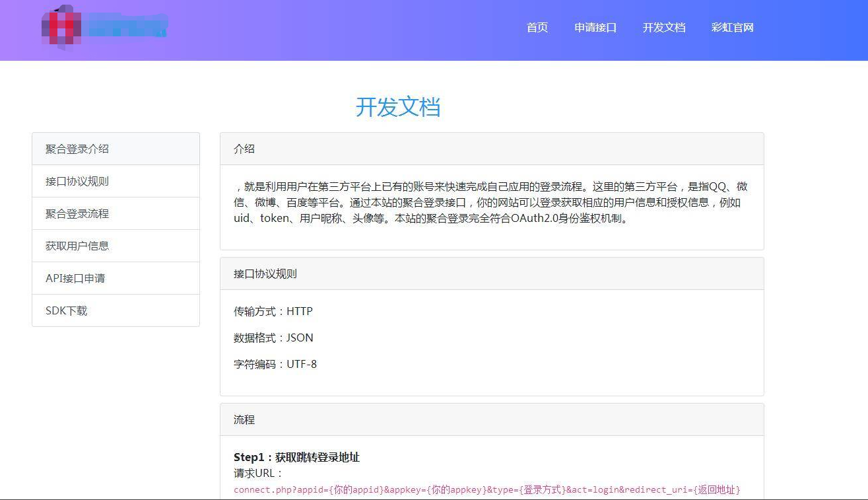The image size is (868, 500).
Task: Select 开发文档 in the top navigation bar
Action: 664,28
